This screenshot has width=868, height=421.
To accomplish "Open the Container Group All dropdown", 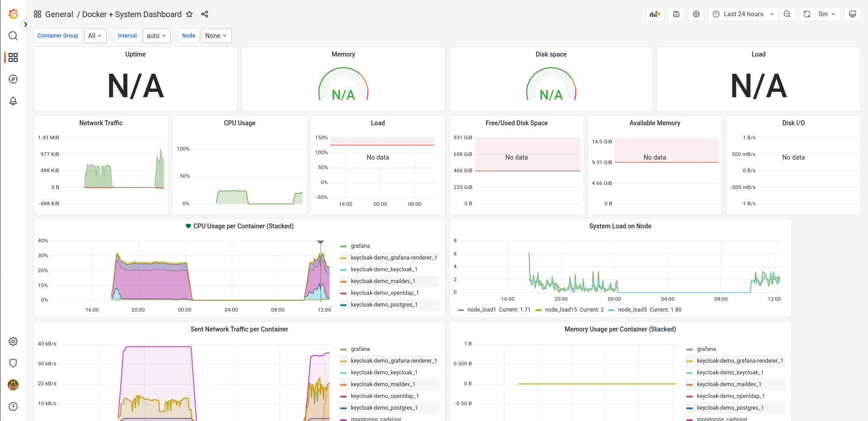I will click(x=95, y=36).
